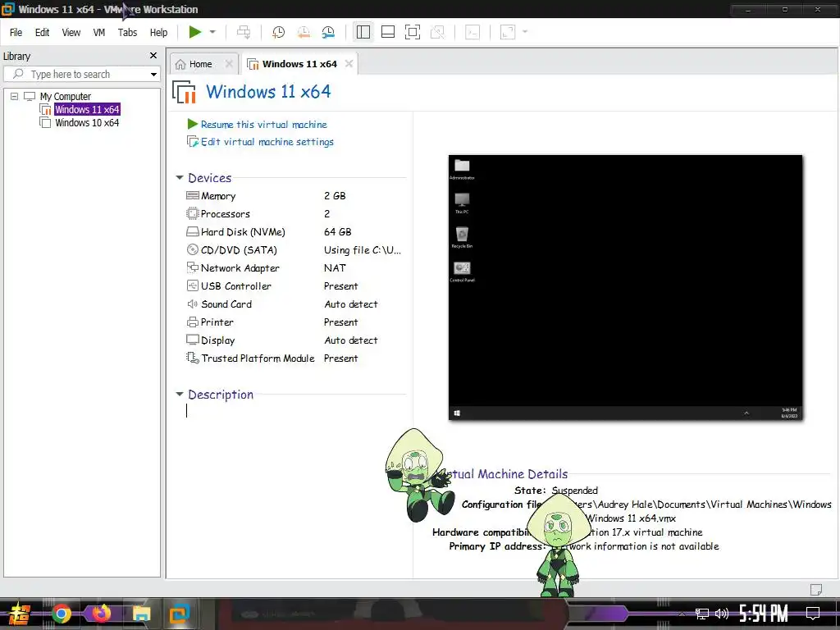The height and width of the screenshot is (630, 840).
Task: Click the 2 GB memory value
Action: (x=335, y=196)
